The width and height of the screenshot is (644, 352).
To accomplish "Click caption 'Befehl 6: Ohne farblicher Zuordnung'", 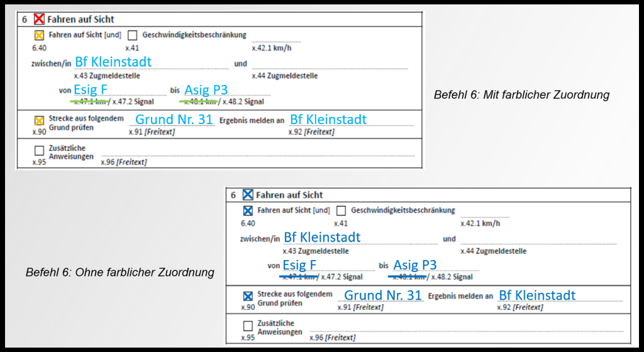I will point(119,273).
